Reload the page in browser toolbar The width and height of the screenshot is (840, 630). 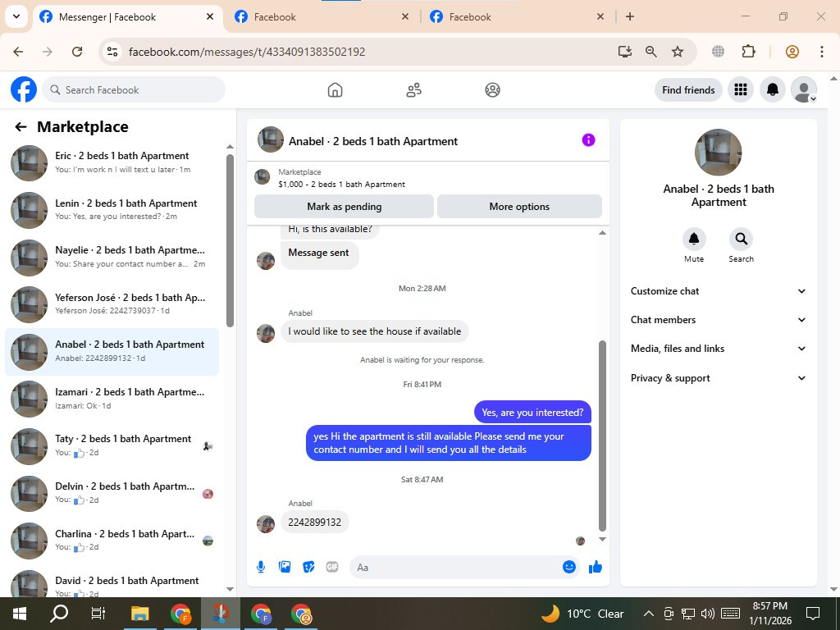(77, 52)
